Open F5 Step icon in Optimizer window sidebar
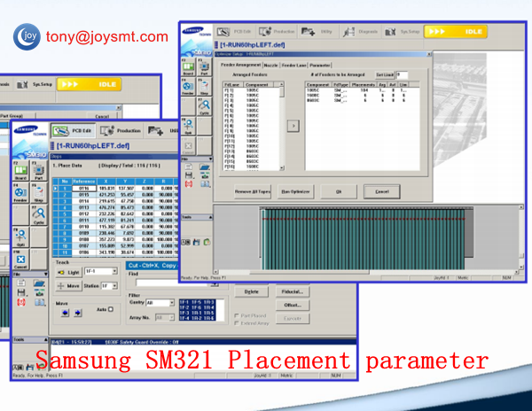The height and width of the screenshot is (411, 532). pos(204,87)
